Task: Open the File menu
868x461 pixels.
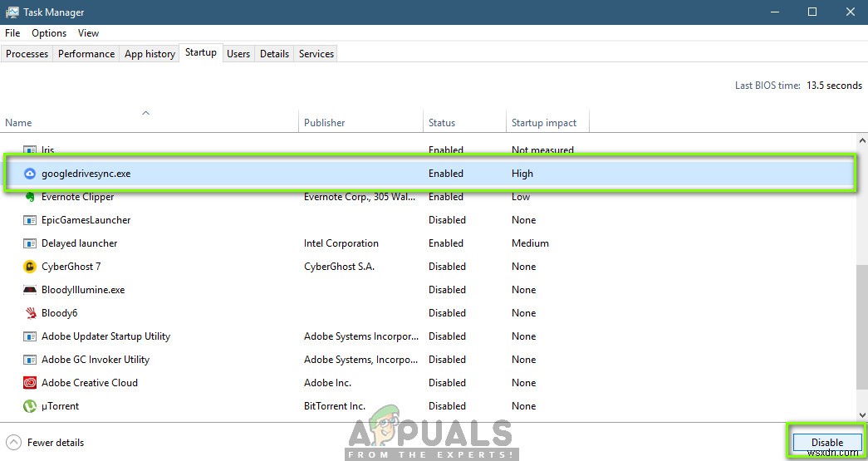Action: click(x=12, y=33)
